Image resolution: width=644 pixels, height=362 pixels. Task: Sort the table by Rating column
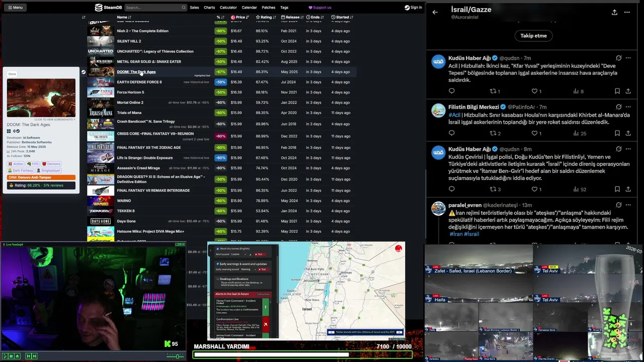[x=265, y=17]
